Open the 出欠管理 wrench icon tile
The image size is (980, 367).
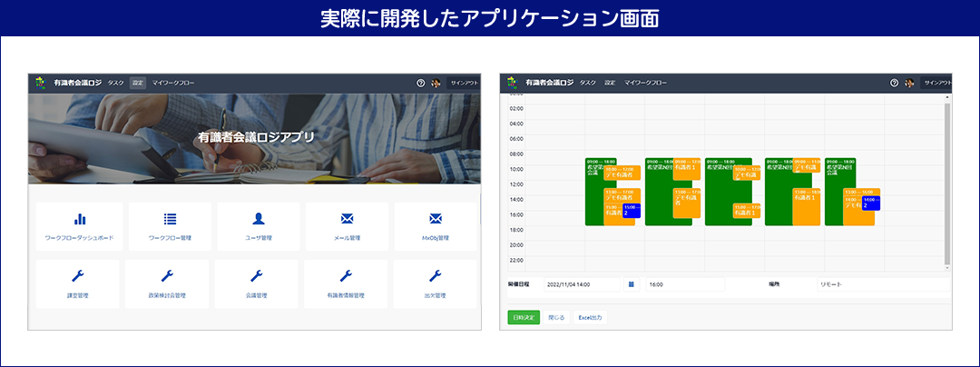click(435, 283)
